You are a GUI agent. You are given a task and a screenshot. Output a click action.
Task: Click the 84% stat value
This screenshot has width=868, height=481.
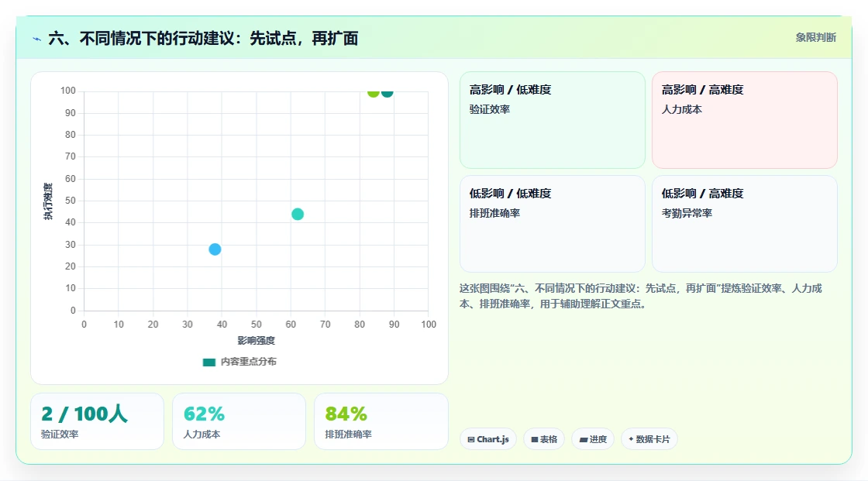pos(346,414)
